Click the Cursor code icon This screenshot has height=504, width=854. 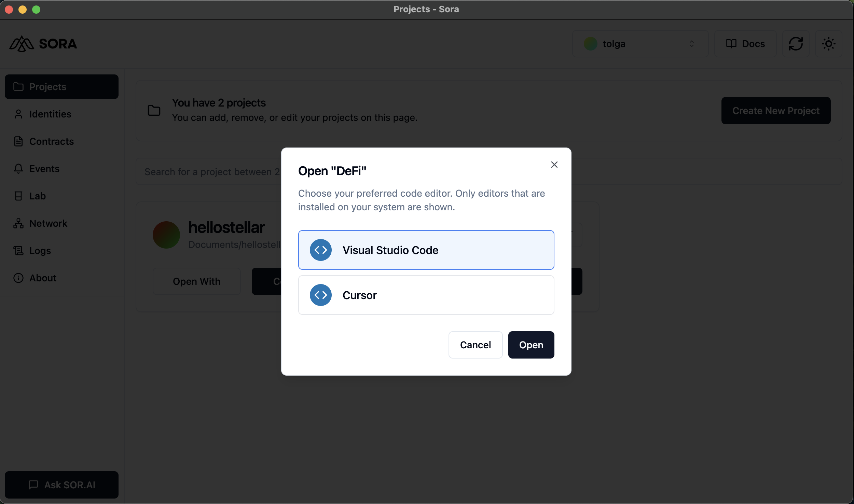pos(320,295)
